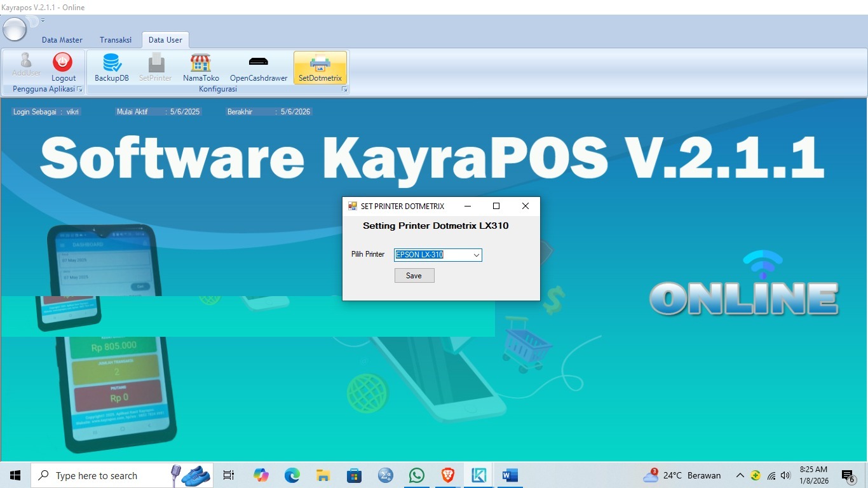Click the Windows Start button
The width and height of the screenshot is (868, 488).
tap(15, 475)
